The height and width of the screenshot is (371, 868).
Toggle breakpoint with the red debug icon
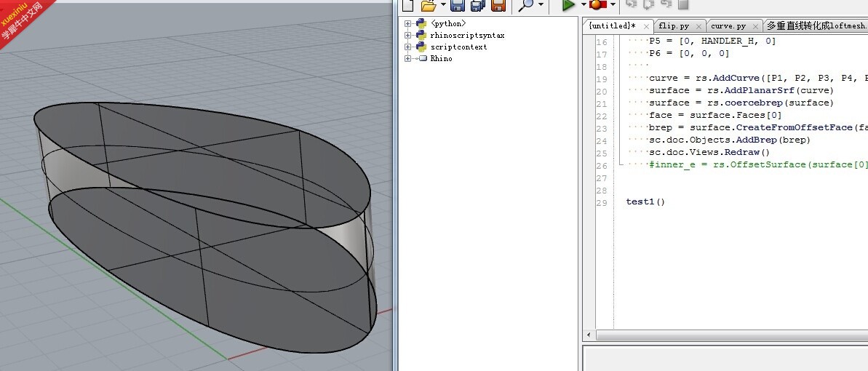click(597, 5)
